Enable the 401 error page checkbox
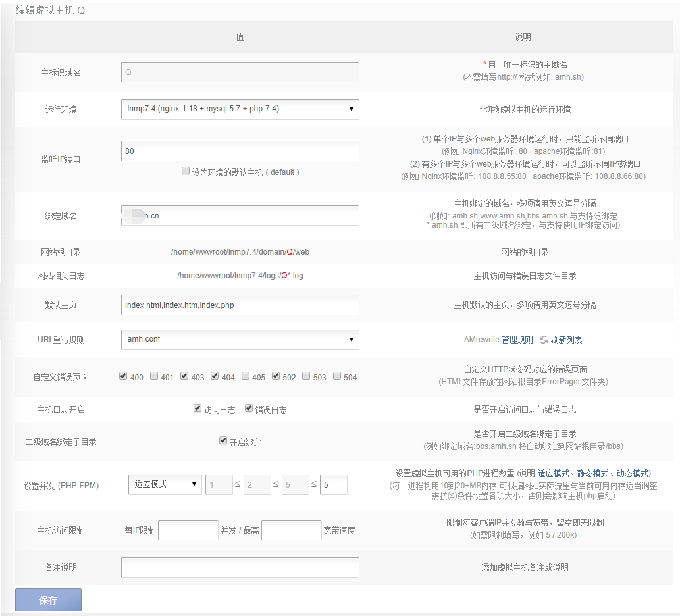680x616 pixels. click(x=154, y=376)
